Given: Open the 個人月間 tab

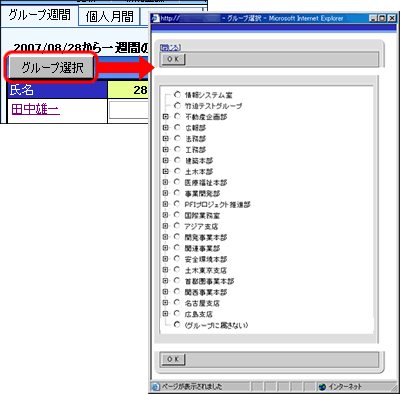Looking at the screenshot, I should [x=109, y=16].
